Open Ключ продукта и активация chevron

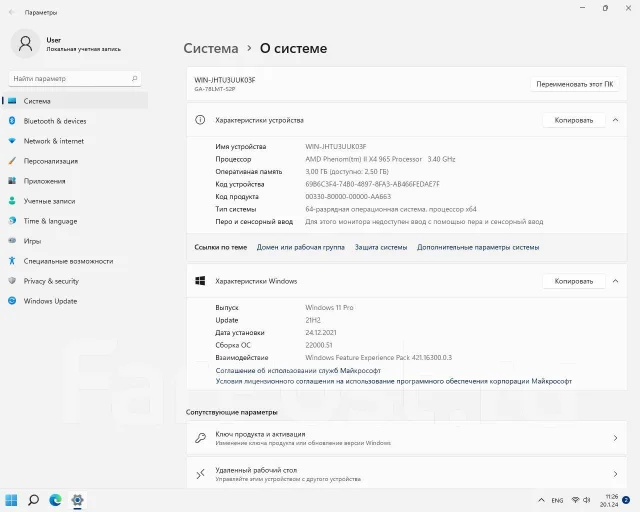[x=616, y=438]
